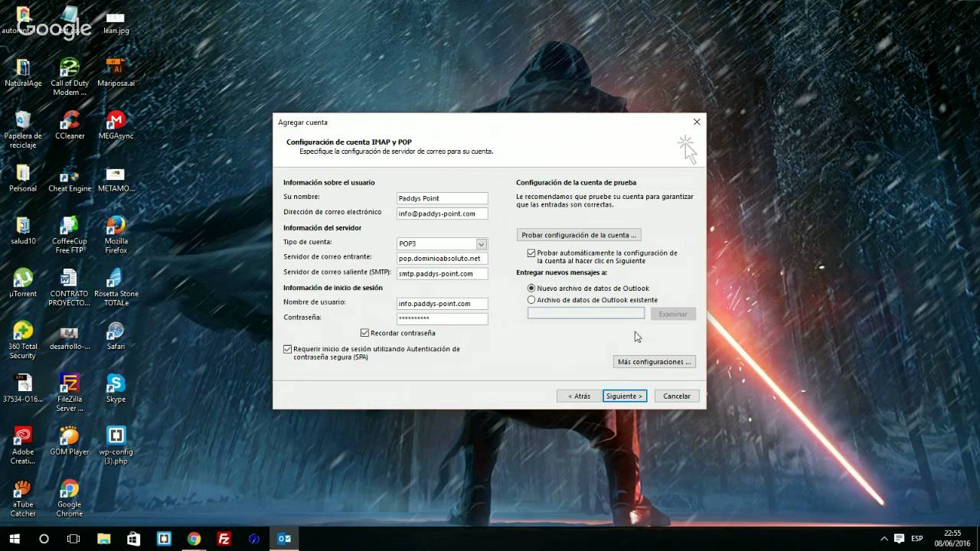This screenshot has height=551, width=980.
Task: Open wp-config (3).php file icon
Action: click(x=116, y=446)
